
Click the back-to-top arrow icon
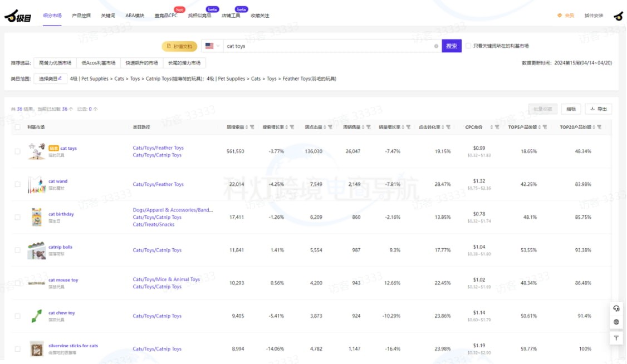(616, 338)
